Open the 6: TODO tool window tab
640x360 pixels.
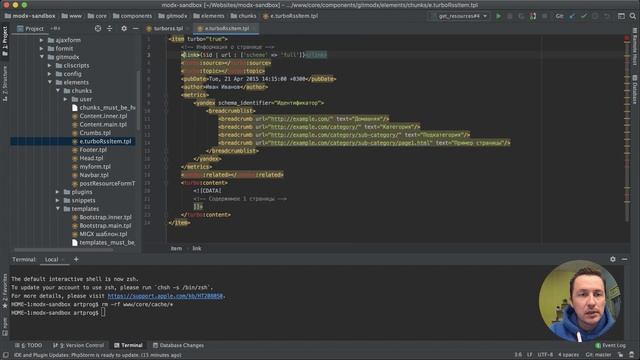tap(29, 345)
